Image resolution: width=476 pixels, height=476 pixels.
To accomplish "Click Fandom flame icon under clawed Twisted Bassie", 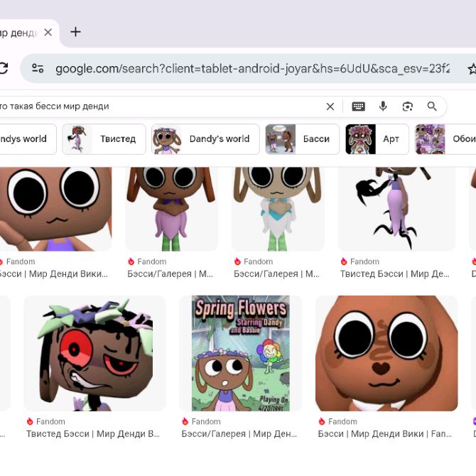I will (x=344, y=261).
